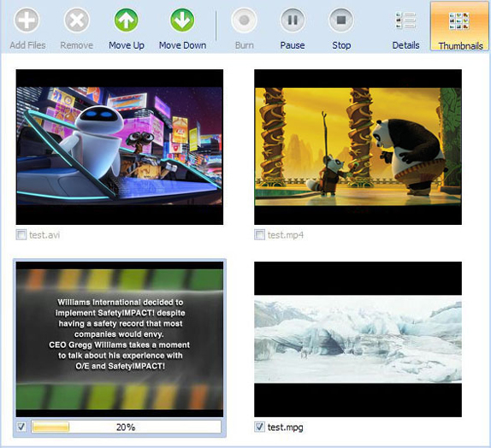The image size is (491, 448).
Task: Click the test.mpg file name label
Action: pos(285,427)
